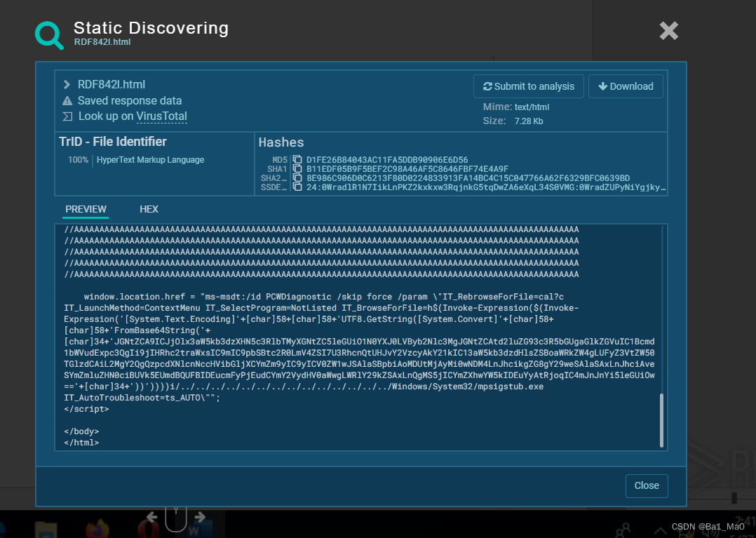Click the magnifier Static Discovering logo icon
756x538 pixels.
click(49, 34)
